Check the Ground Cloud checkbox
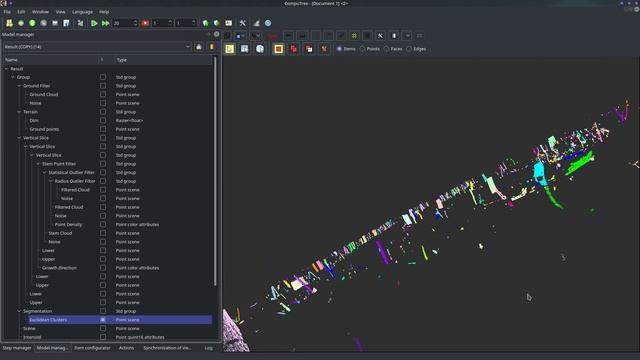The height and width of the screenshot is (360, 640). 103,94
